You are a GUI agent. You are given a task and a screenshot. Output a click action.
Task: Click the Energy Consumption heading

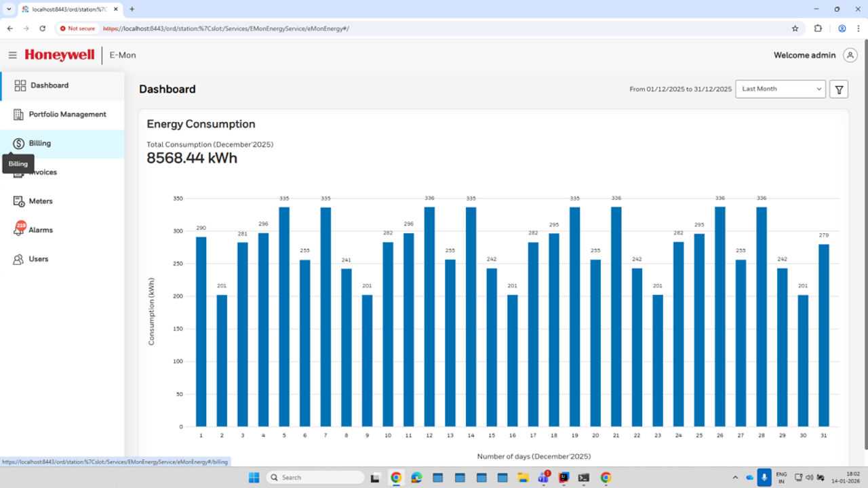(201, 124)
